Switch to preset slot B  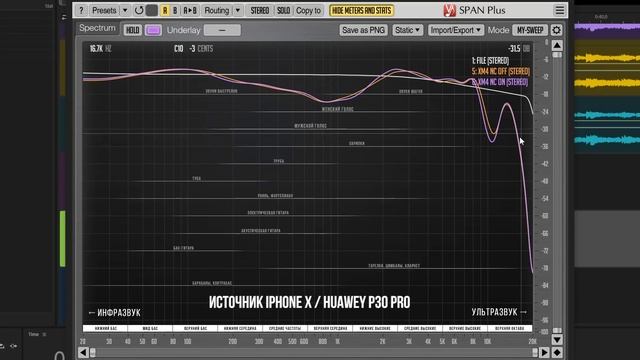pos(175,10)
